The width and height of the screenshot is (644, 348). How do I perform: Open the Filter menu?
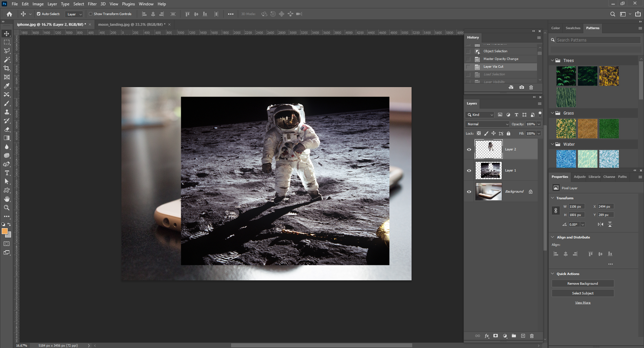92,4
